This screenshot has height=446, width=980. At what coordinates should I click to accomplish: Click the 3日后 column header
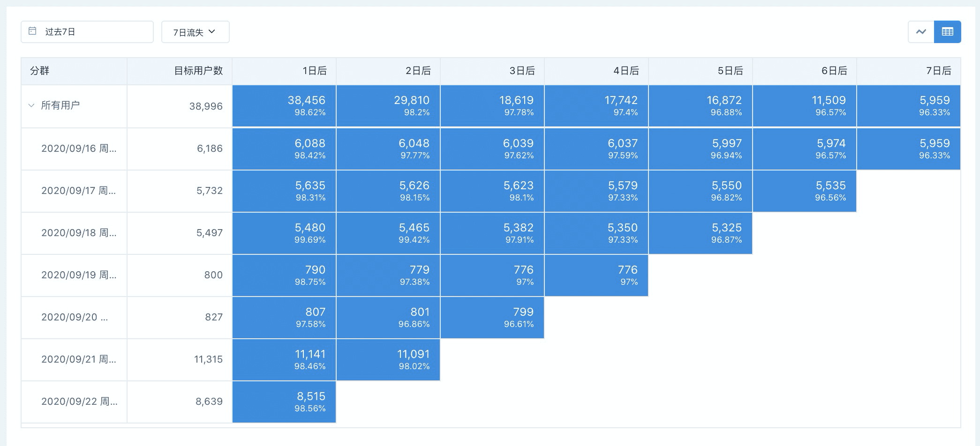tap(492, 71)
